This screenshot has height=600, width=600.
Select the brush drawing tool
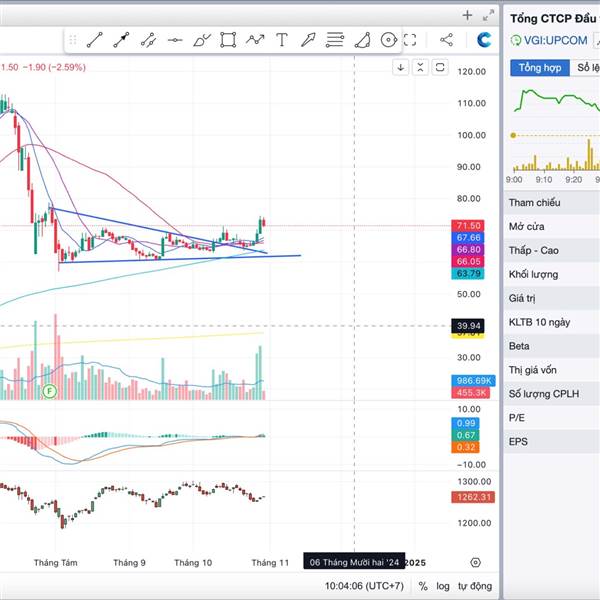202,40
